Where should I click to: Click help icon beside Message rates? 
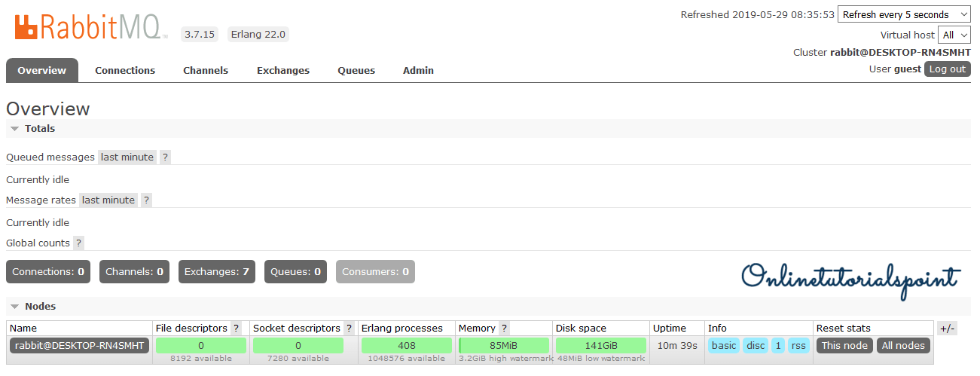coord(146,200)
